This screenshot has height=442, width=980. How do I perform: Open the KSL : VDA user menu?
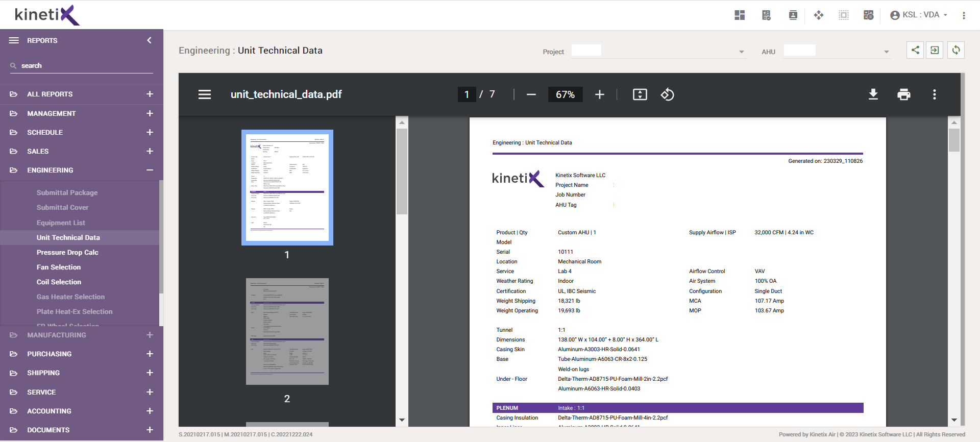coord(919,15)
